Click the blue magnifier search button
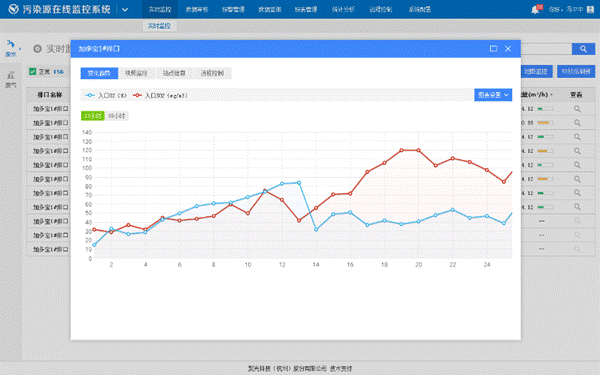 coord(583,49)
